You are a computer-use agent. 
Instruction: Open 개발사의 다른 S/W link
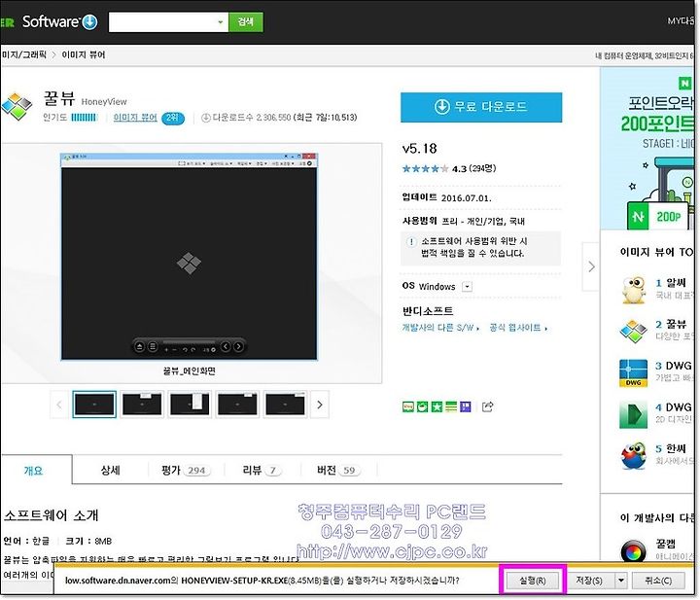(440, 328)
